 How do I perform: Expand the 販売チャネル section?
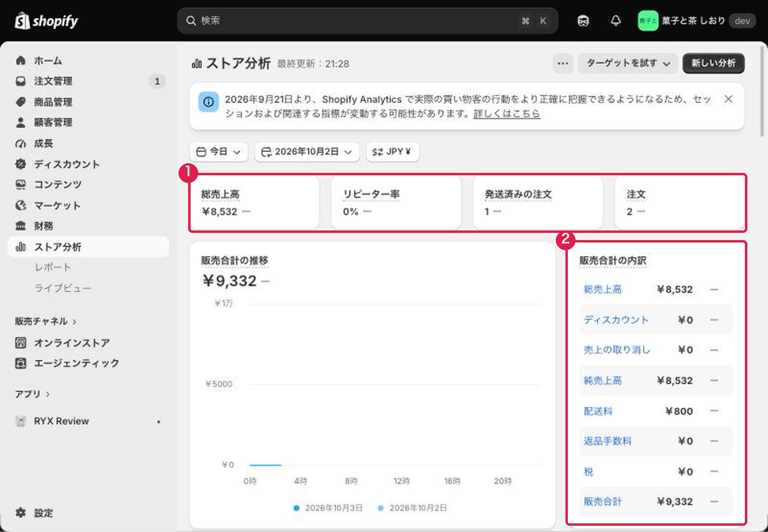click(46, 321)
